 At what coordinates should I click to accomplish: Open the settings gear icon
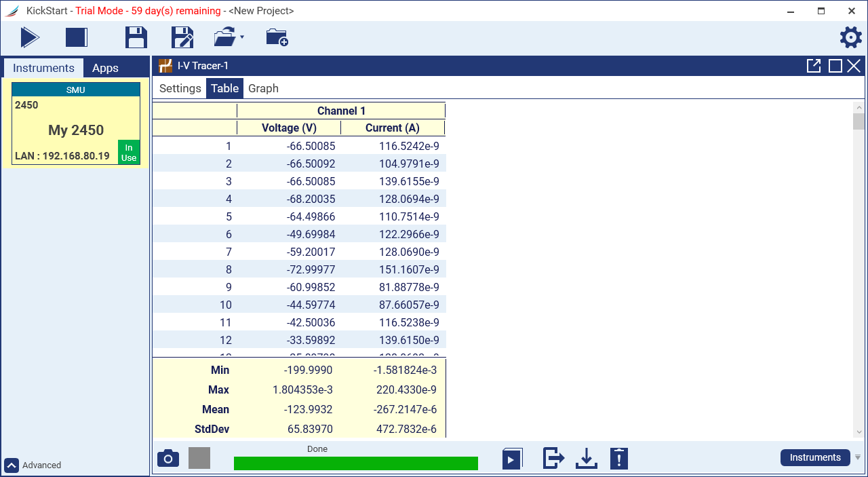tap(850, 37)
